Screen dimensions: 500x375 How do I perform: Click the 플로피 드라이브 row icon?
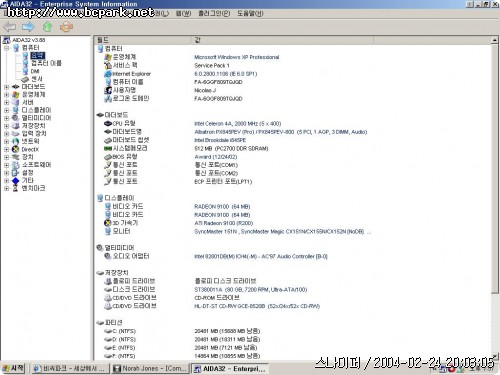coord(108,281)
